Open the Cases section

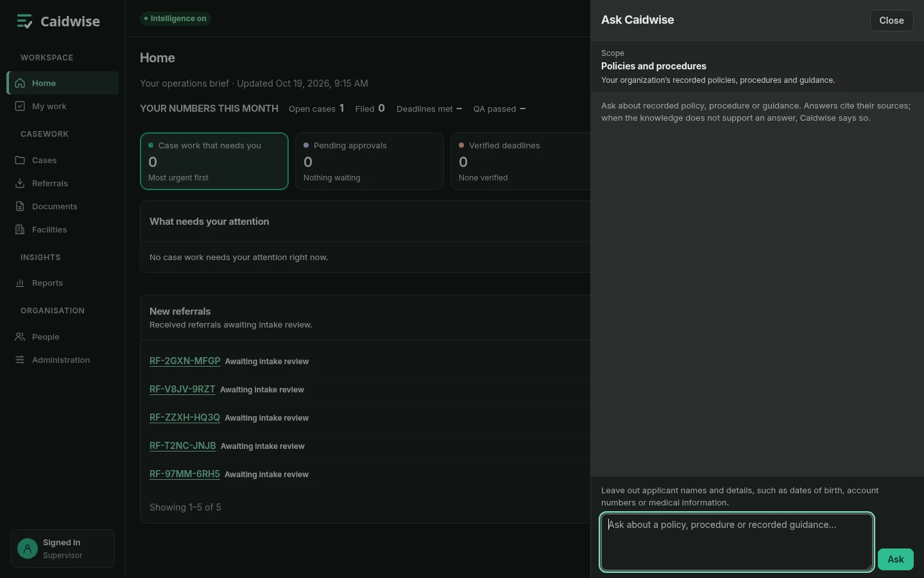pyautogui.click(x=63, y=160)
